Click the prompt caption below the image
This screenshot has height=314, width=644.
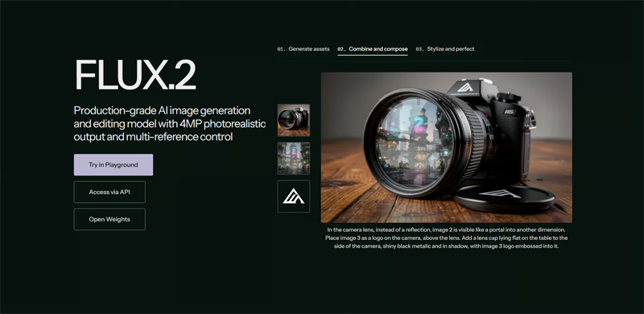click(x=447, y=238)
